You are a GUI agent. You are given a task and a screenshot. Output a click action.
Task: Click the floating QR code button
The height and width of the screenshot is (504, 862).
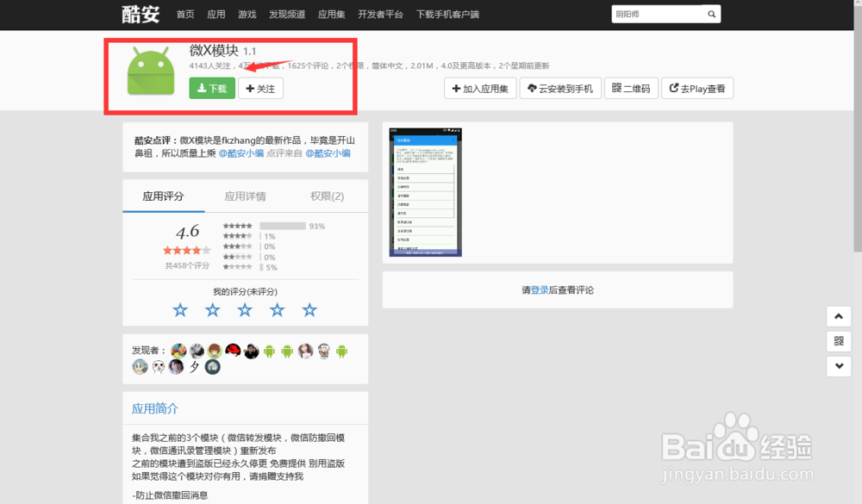point(839,341)
